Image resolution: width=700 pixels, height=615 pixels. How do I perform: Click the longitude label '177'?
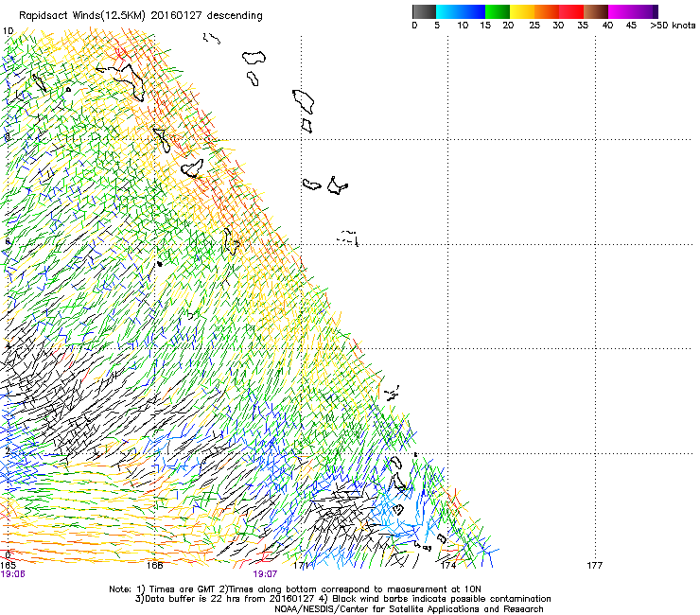[595, 566]
